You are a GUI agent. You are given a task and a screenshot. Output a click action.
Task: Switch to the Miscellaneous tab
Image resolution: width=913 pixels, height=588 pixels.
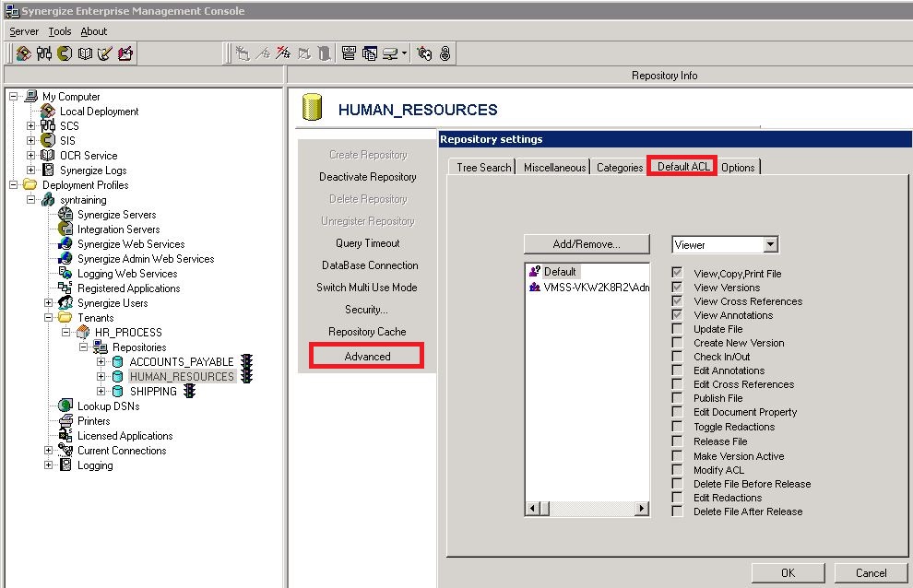554,167
